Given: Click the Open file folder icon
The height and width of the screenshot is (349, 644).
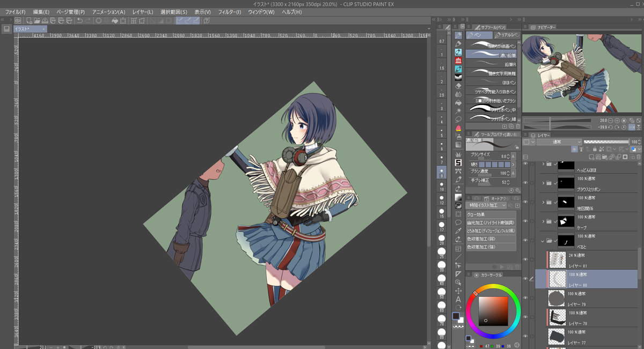Looking at the screenshot, I should tap(37, 20).
